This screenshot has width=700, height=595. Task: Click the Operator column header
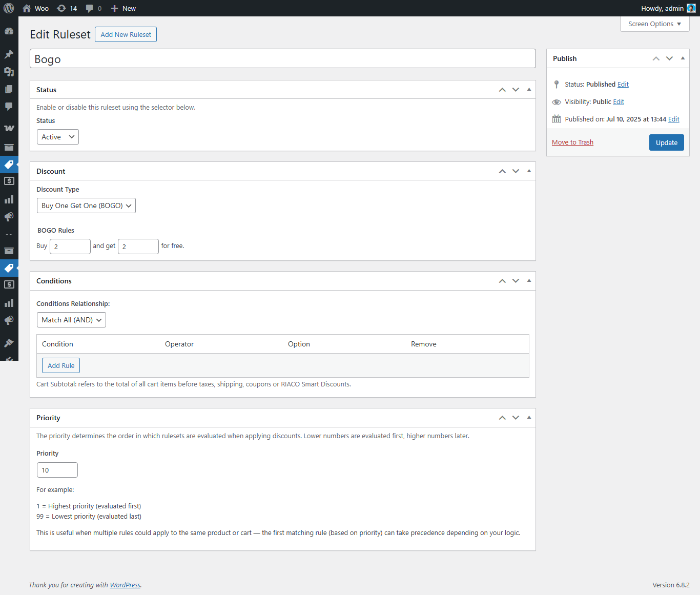179,344
